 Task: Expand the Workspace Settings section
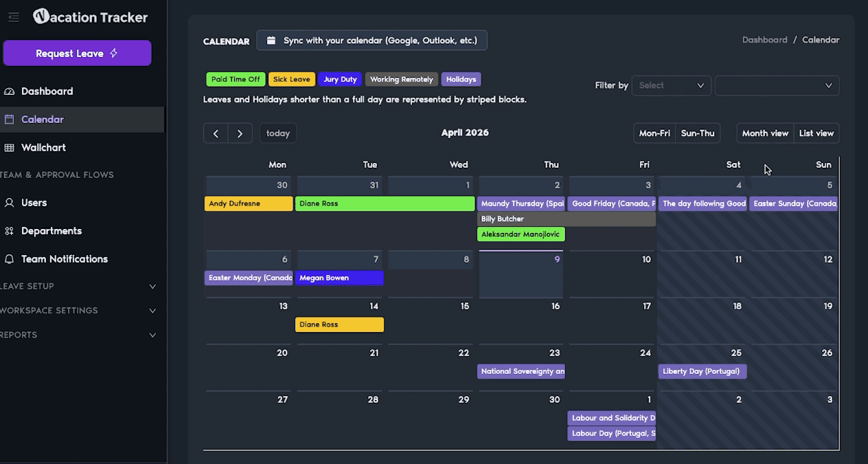click(152, 311)
